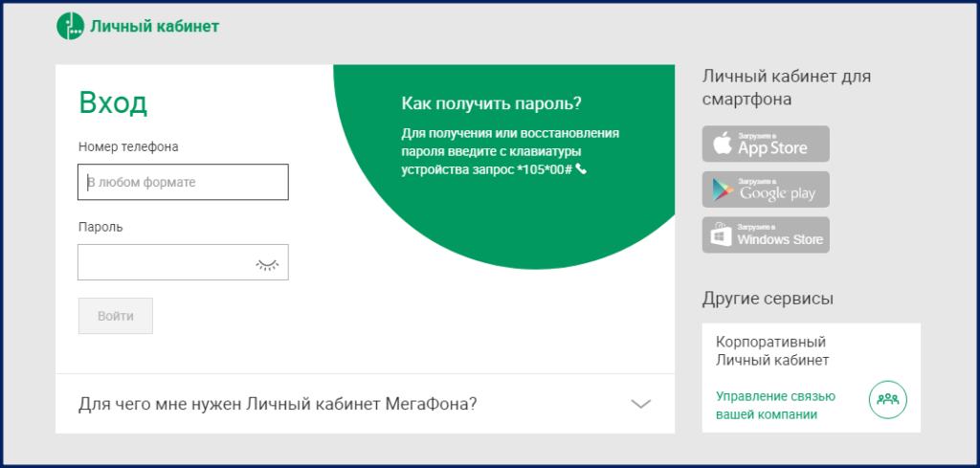The width and height of the screenshot is (980, 468).
Task: Click the round people group icon
Action: point(887,398)
